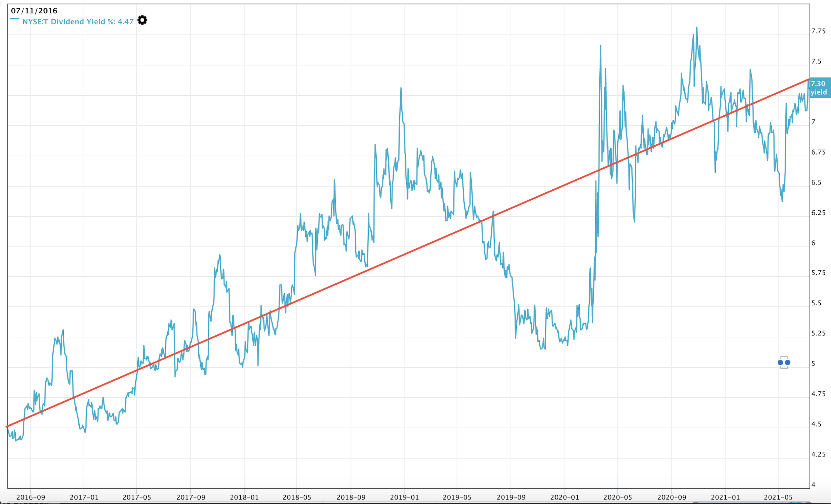Click the 2018-05 x-axis label
This screenshot has width=831, height=504.
point(297,497)
